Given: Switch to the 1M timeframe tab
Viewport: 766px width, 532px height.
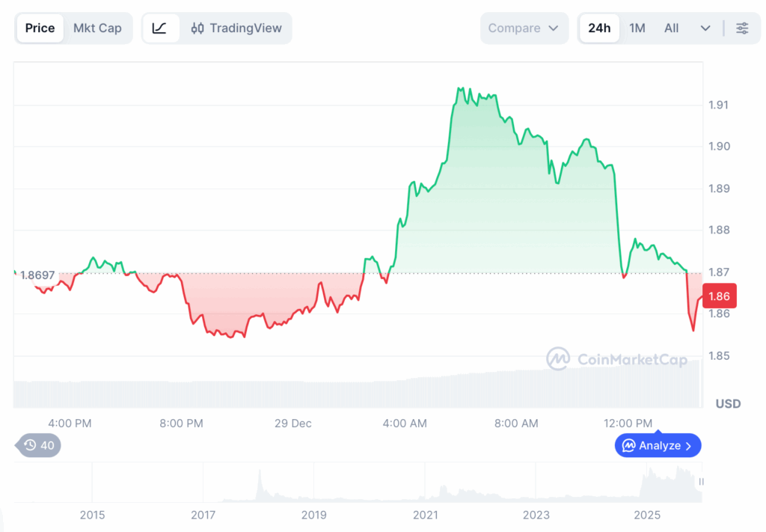Looking at the screenshot, I should [x=637, y=28].
